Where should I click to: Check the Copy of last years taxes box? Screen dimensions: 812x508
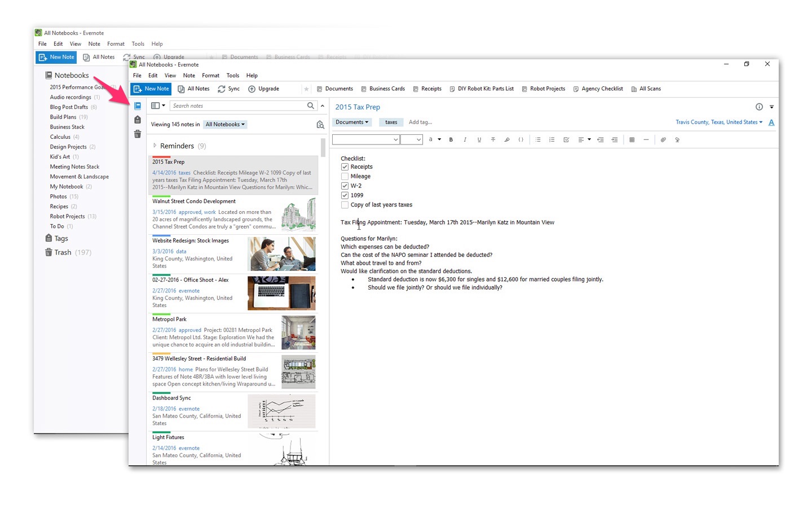pos(345,205)
